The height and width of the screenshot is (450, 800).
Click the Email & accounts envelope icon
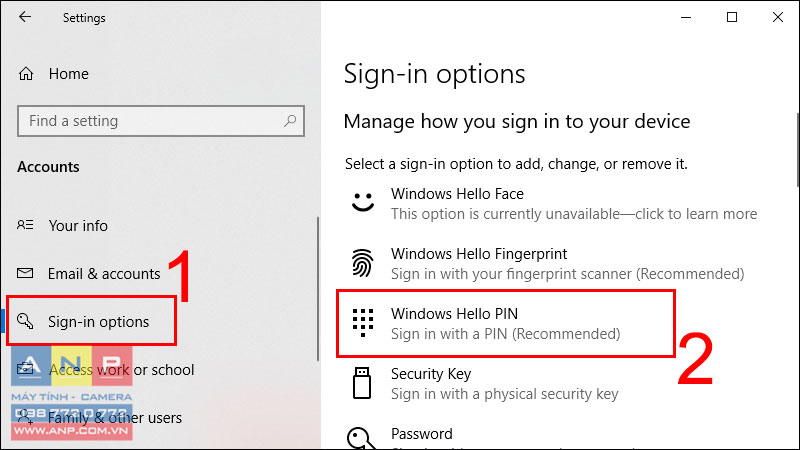25,273
